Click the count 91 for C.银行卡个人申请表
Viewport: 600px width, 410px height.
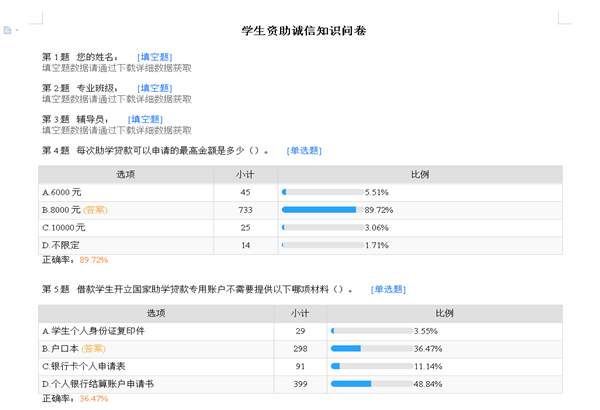[300, 366]
